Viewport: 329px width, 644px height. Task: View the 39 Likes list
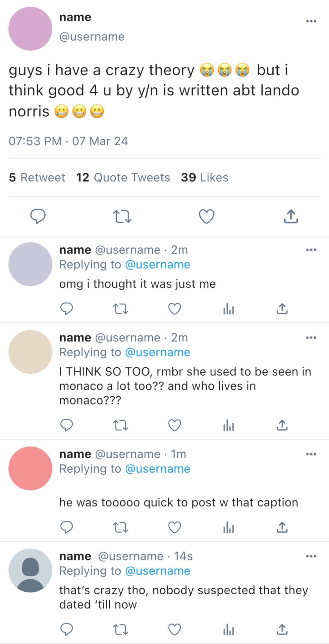click(x=205, y=177)
